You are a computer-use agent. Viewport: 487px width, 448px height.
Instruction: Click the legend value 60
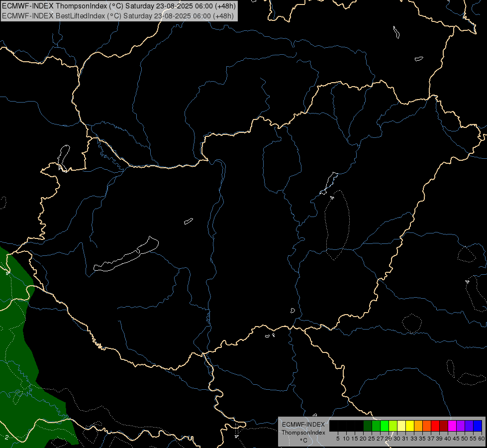click(x=482, y=439)
